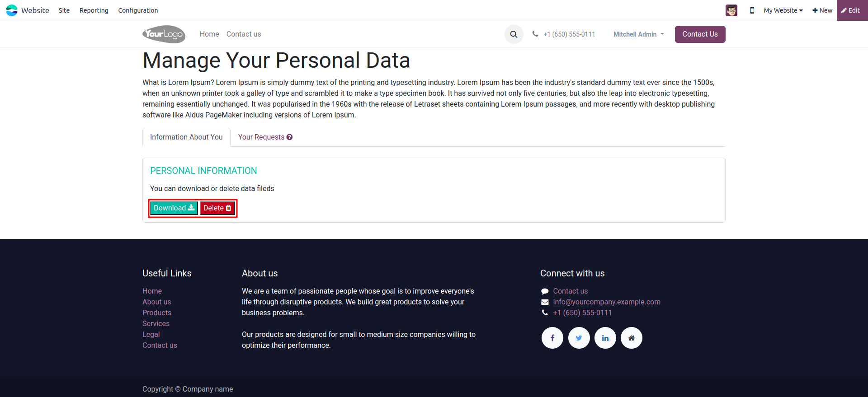Click the Edit button in top bar
Image resolution: width=868 pixels, height=397 pixels.
[x=850, y=10]
